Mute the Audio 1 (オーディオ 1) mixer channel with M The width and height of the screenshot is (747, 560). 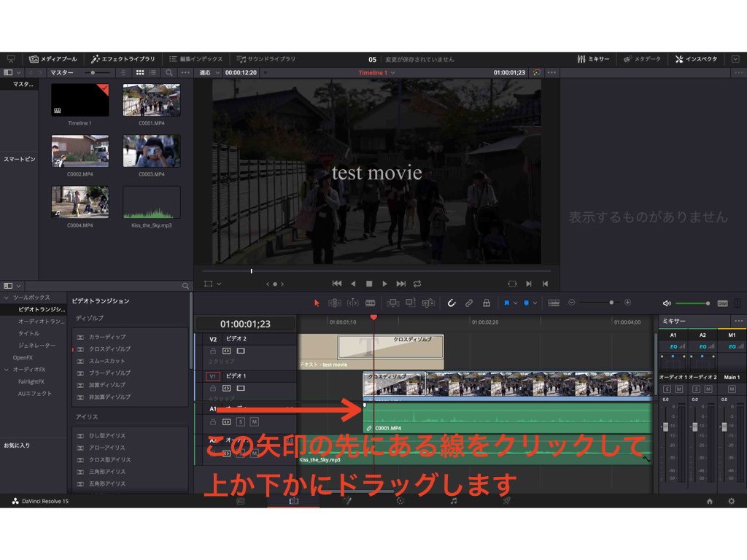tap(679, 389)
